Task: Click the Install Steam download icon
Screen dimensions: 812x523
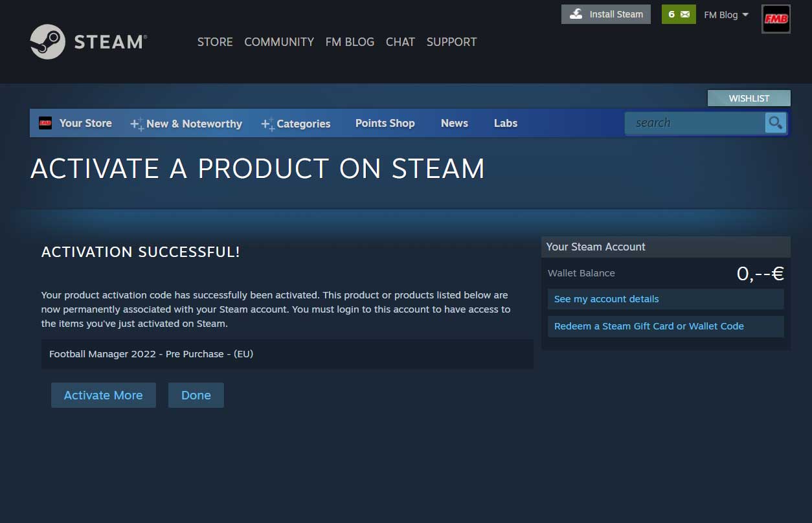Action: [x=576, y=14]
